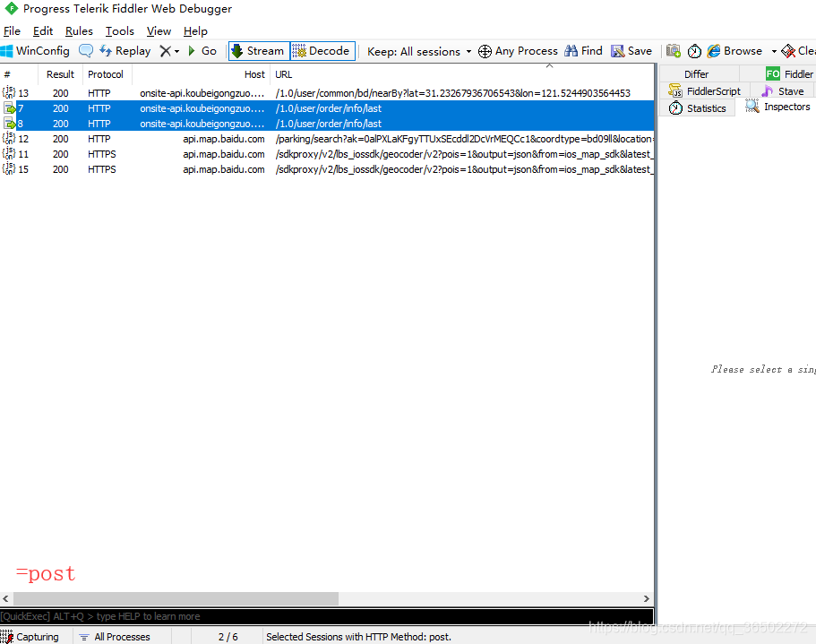This screenshot has width=816, height=644.
Task: Toggle Capturing in the status bar
Action: coord(31,637)
